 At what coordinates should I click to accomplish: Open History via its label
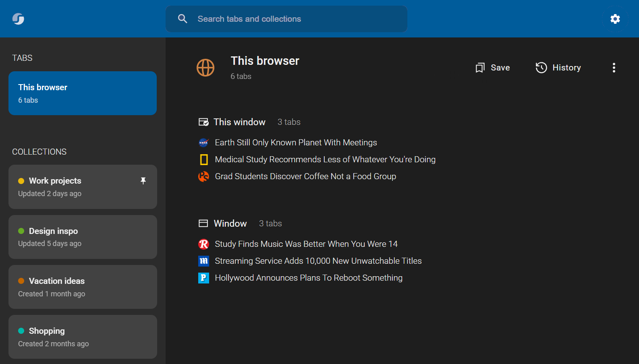click(566, 68)
